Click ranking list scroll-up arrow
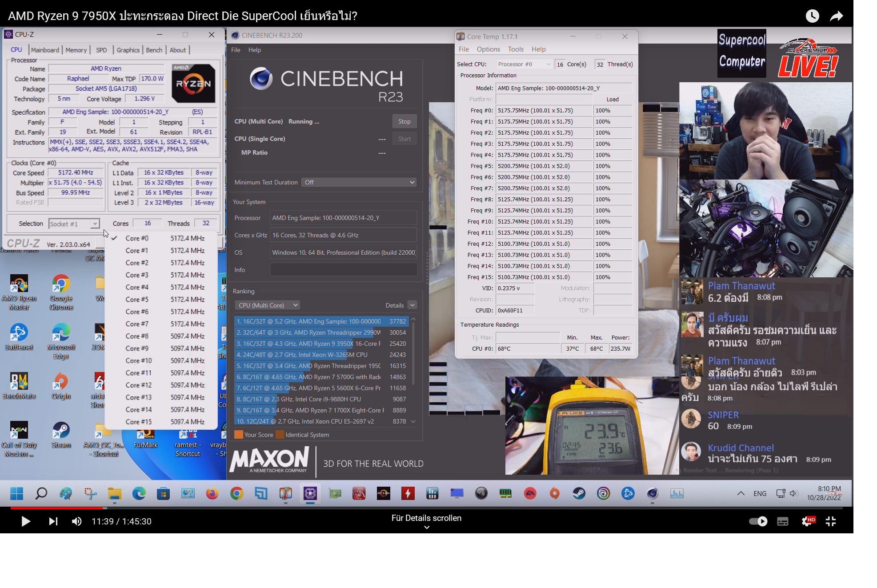The image size is (877, 588). [413, 319]
